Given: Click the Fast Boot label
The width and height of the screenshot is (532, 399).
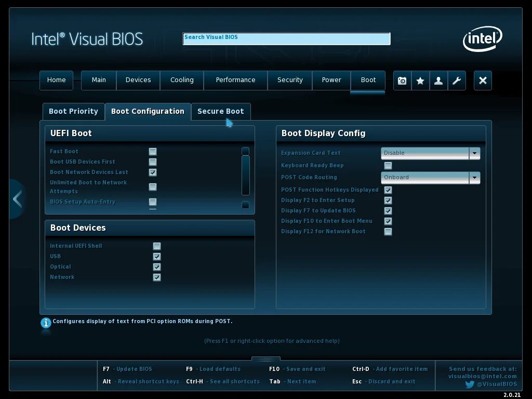Looking at the screenshot, I should click(64, 151).
